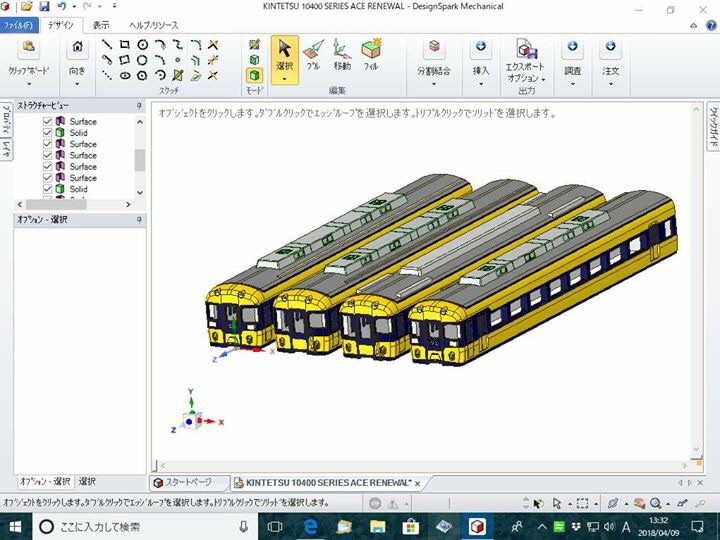The height and width of the screenshot is (540, 720).
Task: Open Windows Start menu
Action: (x=15, y=526)
